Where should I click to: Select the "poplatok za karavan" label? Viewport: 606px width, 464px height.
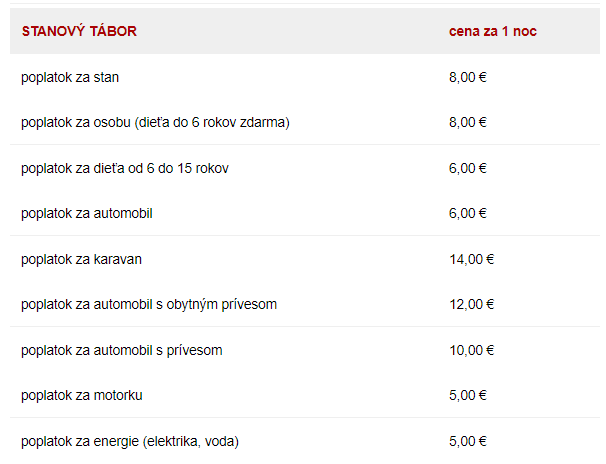click(81, 259)
